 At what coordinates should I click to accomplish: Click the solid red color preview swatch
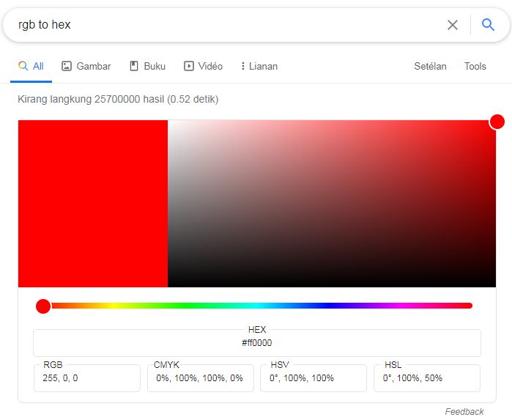click(93, 204)
